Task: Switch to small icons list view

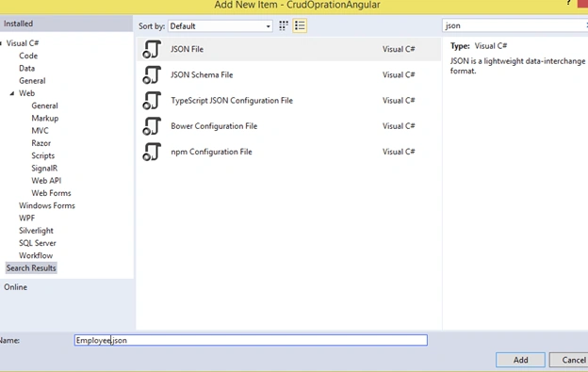Action: pos(300,25)
